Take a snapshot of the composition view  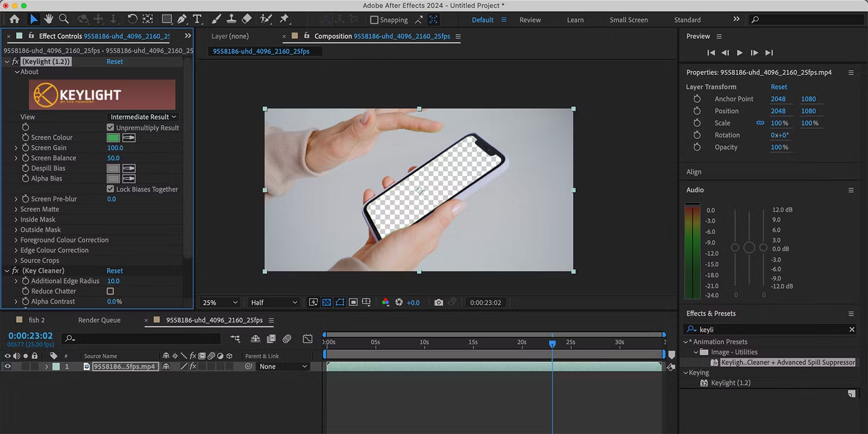point(439,302)
